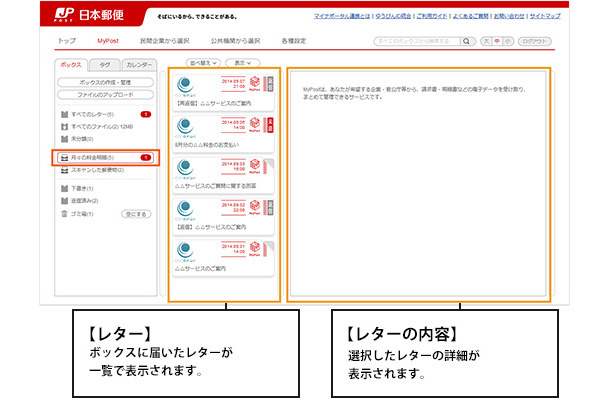612x398 pixels.
Task: Click into the box search field
Action: point(417,41)
